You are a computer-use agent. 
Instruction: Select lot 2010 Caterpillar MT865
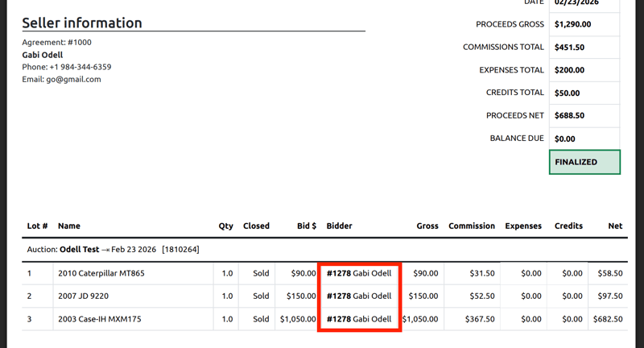coord(101,273)
